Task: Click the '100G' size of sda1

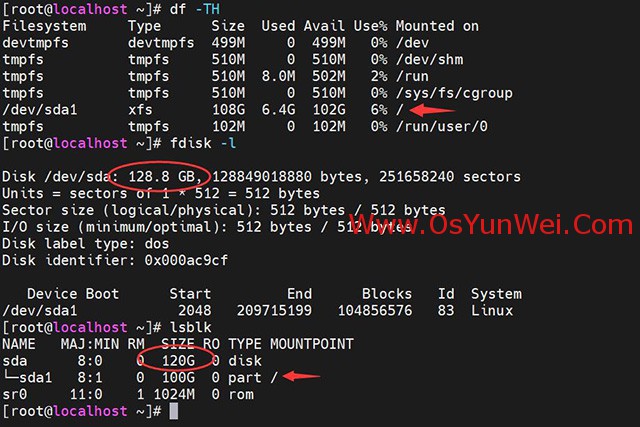Action: (178, 378)
